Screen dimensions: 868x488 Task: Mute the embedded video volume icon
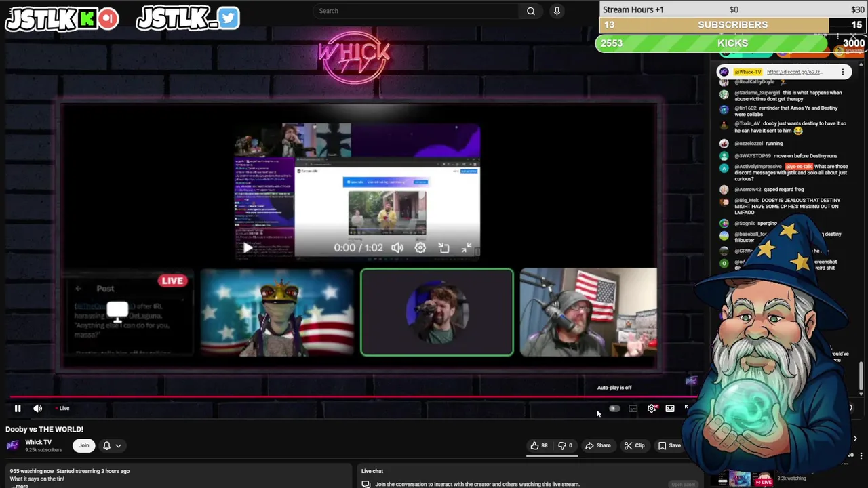click(397, 248)
